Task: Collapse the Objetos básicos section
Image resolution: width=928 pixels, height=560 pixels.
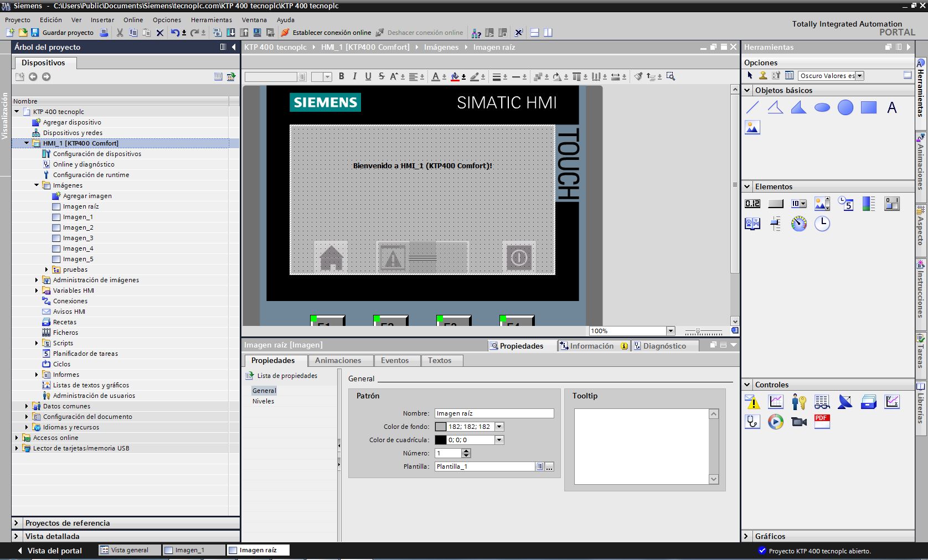Action: pos(747,90)
